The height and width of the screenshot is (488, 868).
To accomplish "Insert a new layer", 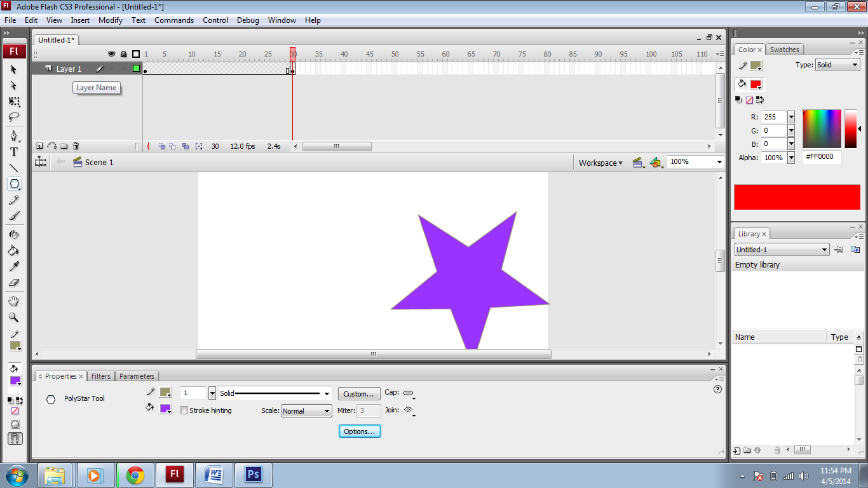I will click(x=39, y=146).
